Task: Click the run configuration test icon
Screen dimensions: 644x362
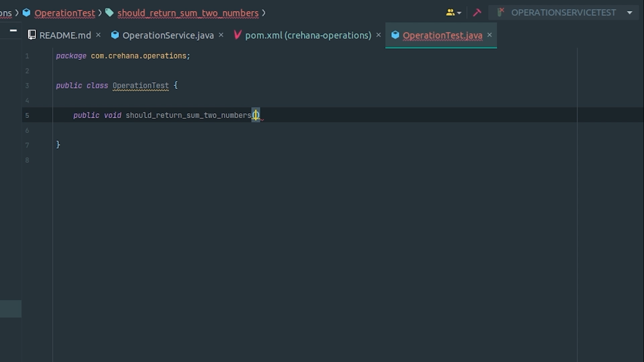Action: click(x=501, y=13)
